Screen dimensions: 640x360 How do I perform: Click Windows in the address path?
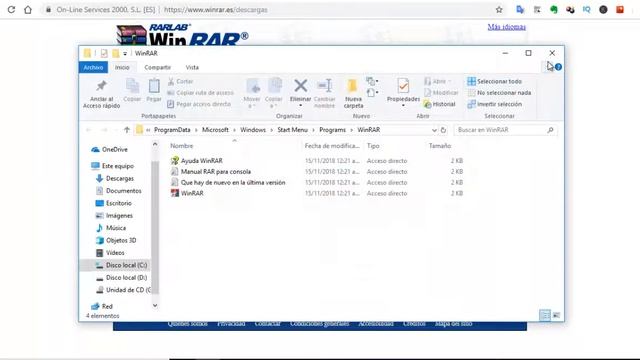point(253,130)
